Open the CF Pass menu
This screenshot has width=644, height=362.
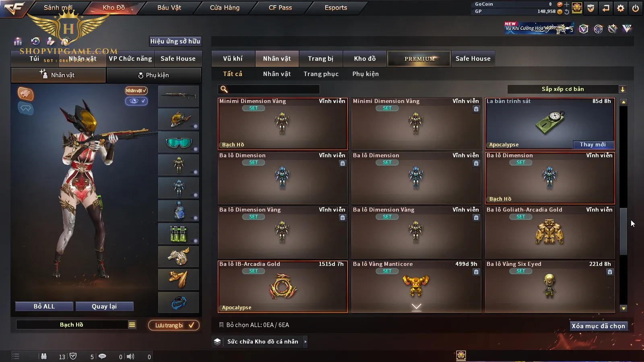[281, 8]
